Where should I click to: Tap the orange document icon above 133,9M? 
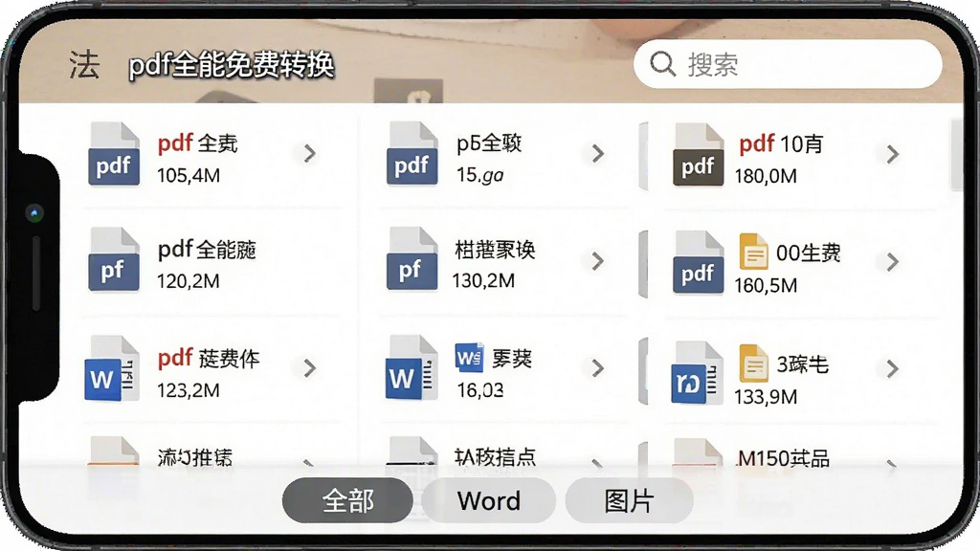pyautogui.click(x=754, y=363)
